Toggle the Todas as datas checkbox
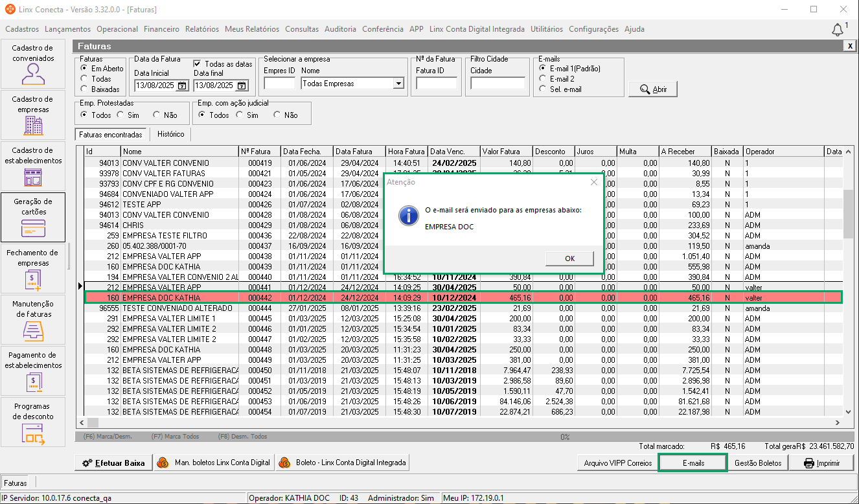Image resolution: width=859 pixels, height=504 pixels. (x=198, y=64)
